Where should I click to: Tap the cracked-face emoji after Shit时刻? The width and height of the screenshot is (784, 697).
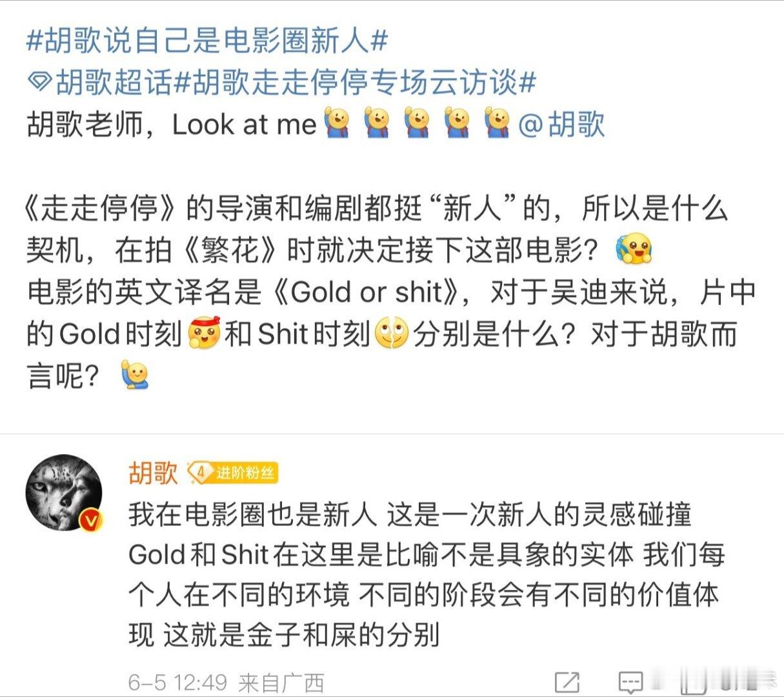392,333
